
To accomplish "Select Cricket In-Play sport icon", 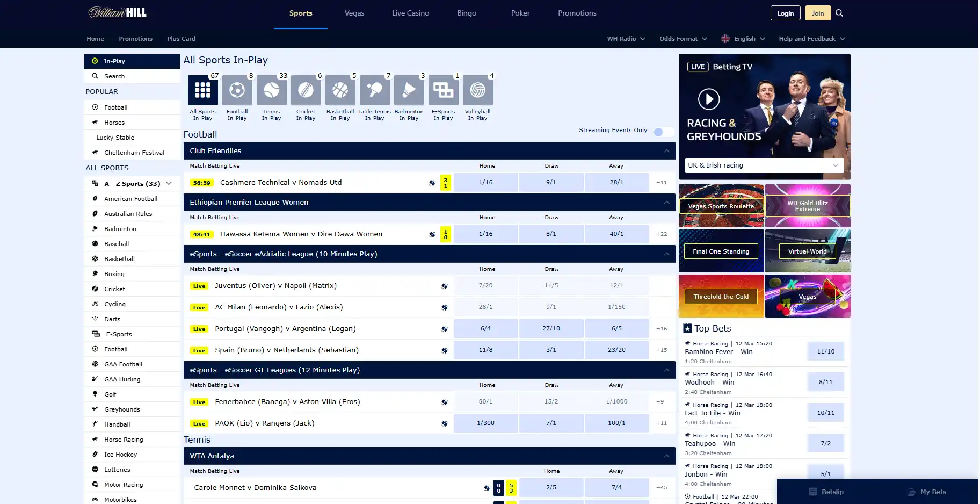I will pyautogui.click(x=306, y=90).
